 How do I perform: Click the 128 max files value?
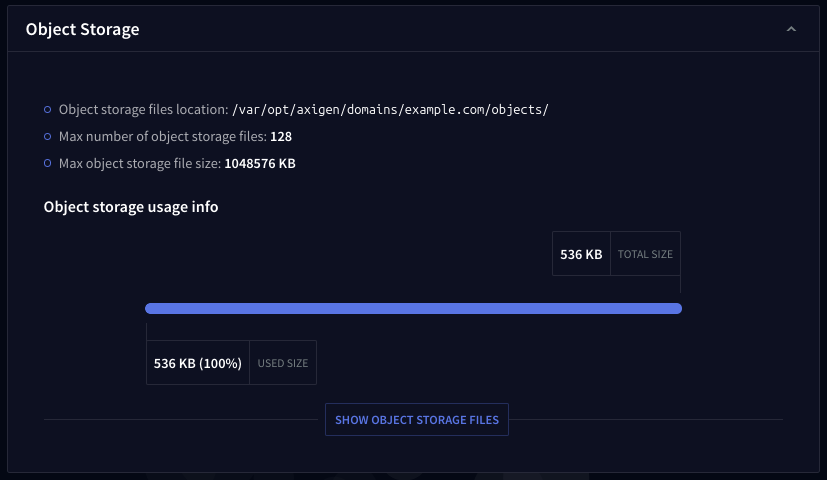(x=281, y=136)
